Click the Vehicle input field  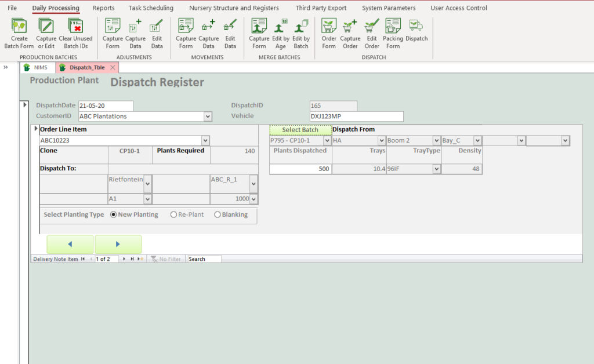[x=356, y=117]
